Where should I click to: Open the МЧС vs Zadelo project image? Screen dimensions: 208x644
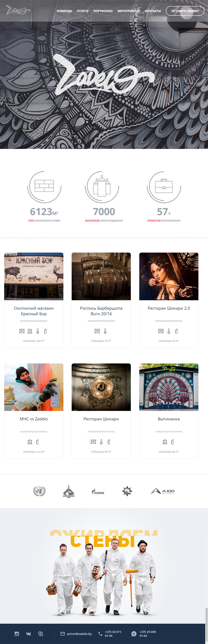[34, 387]
